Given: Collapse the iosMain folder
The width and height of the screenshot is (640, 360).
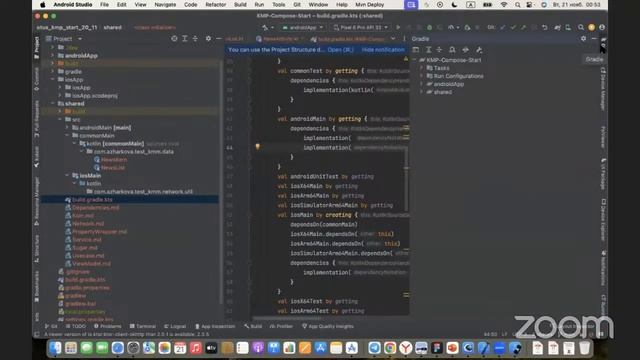Looking at the screenshot, I should [67, 176].
